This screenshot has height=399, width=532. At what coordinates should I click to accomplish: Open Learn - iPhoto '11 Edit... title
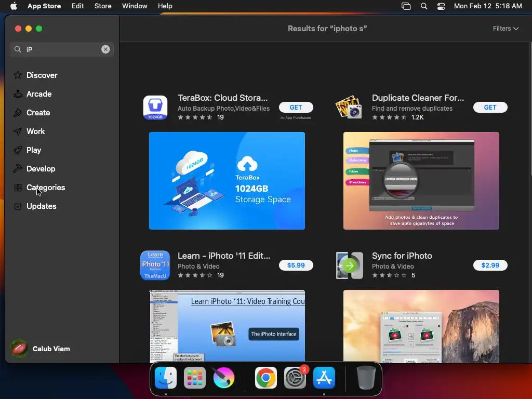[224, 256]
